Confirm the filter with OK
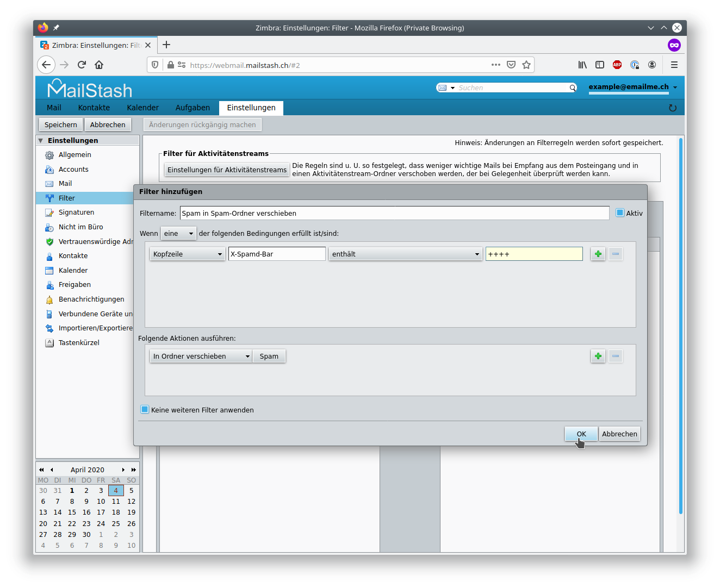This screenshot has width=720, height=588. (x=581, y=434)
